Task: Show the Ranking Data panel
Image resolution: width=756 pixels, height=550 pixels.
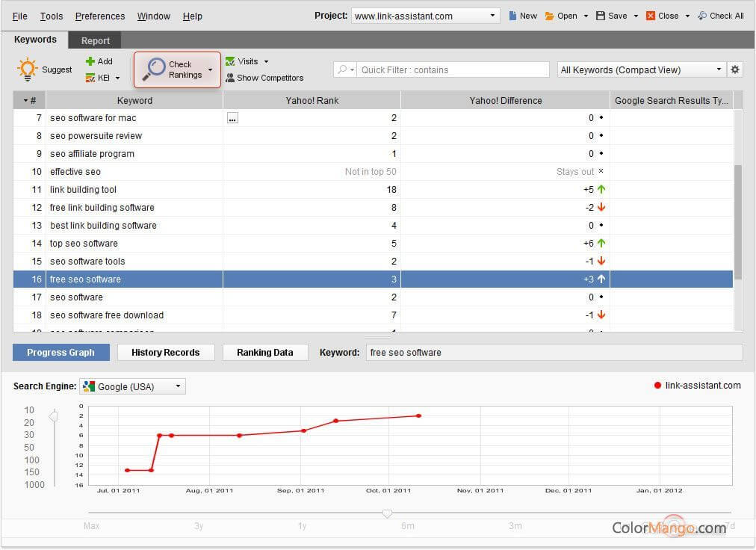Action: pyautogui.click(x=264, y=352)
